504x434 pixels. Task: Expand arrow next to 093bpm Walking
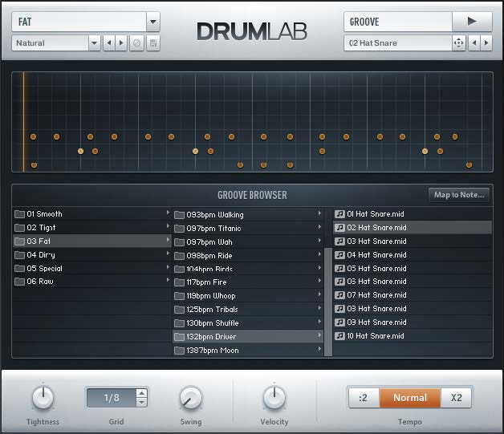[x=319, y=213]
